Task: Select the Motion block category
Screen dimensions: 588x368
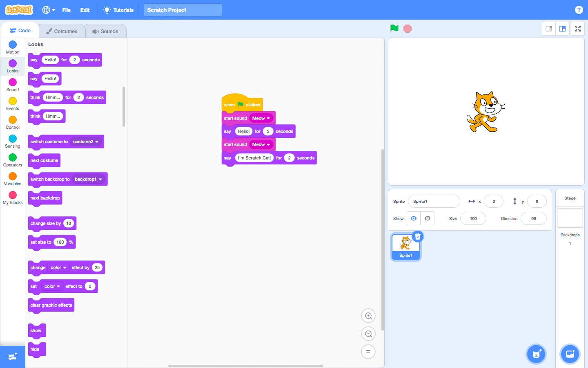Action: pos(13,47)
